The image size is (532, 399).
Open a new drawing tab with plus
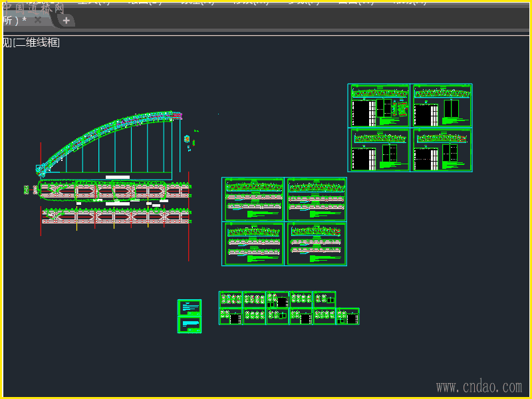[66, 21]
